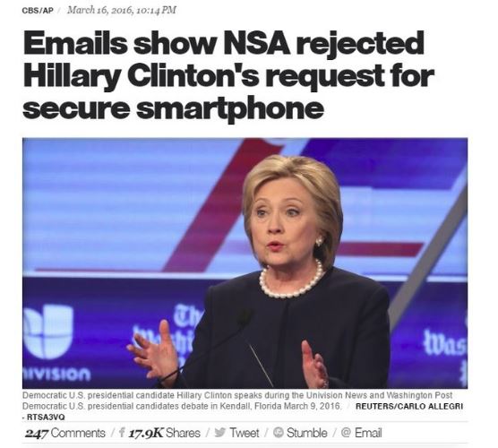Click the StumbleUpon smiley icon

click(279, 433)
